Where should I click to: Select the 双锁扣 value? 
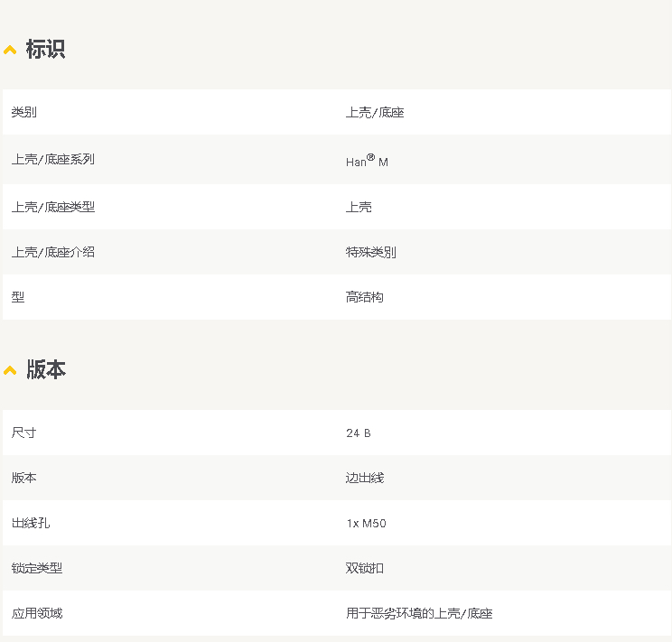pyautogui.click(x=365, y=568)
